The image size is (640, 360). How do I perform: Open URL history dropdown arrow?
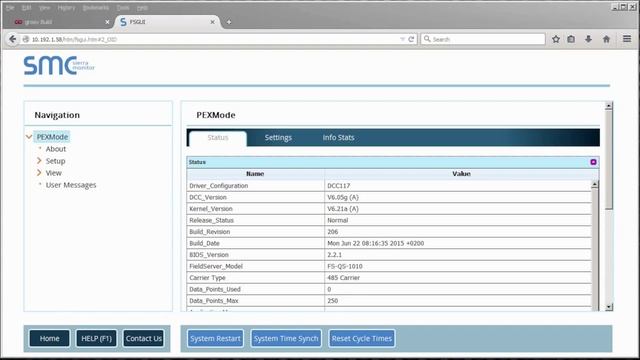[x=402, y=39]
